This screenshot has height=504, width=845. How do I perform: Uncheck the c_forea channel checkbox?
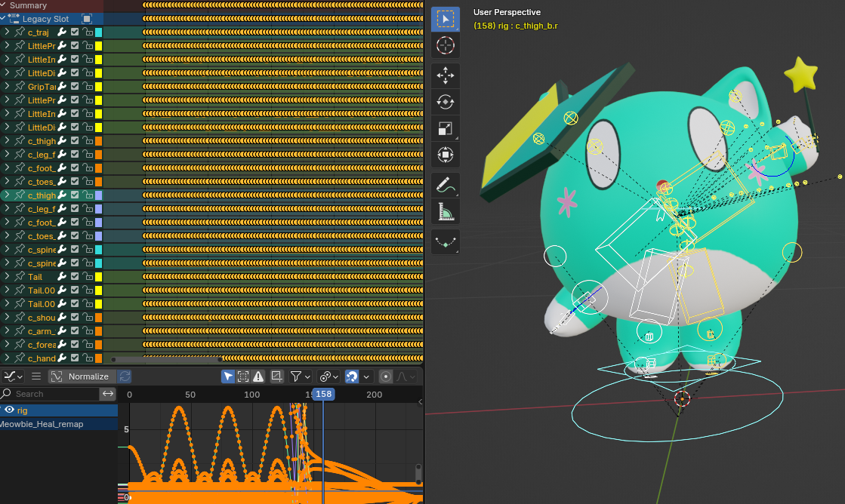coord(75,344)
